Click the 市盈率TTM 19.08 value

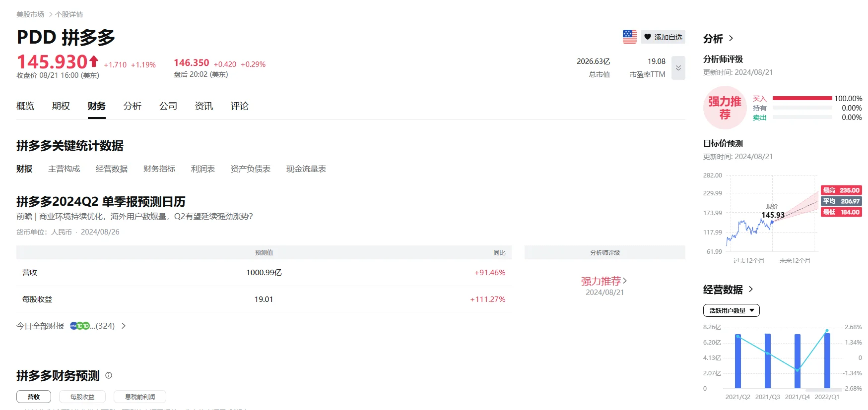657,61
